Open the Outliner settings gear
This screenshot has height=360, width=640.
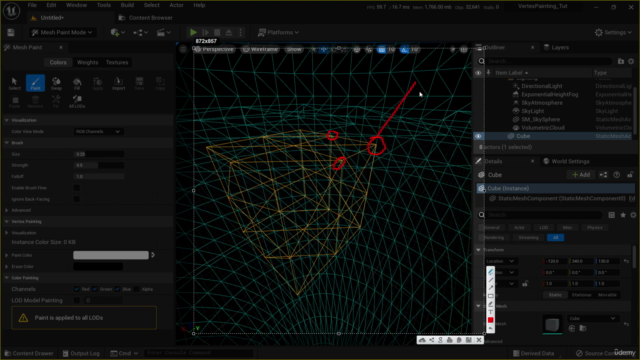pyautogui.click(x=631, y=61)
